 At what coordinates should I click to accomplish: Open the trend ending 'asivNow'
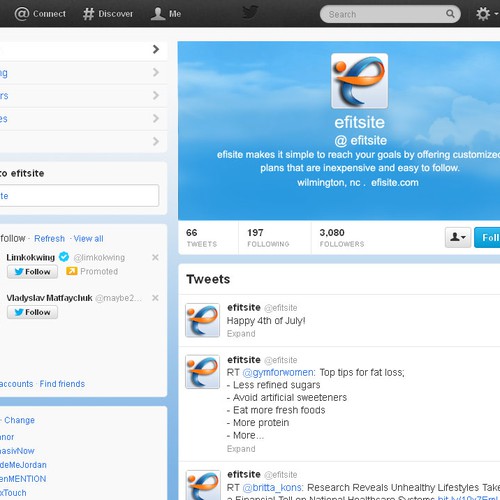(17, 451)
